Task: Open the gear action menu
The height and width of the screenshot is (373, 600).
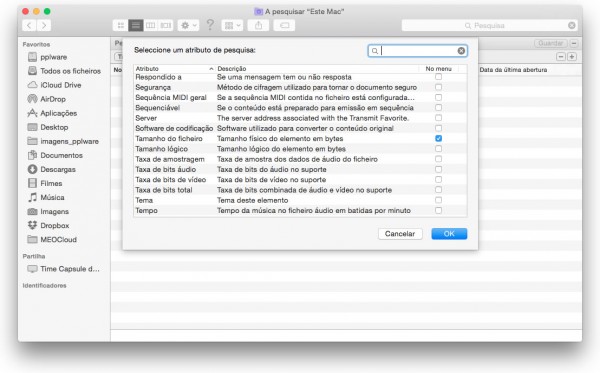Action: 188,26
